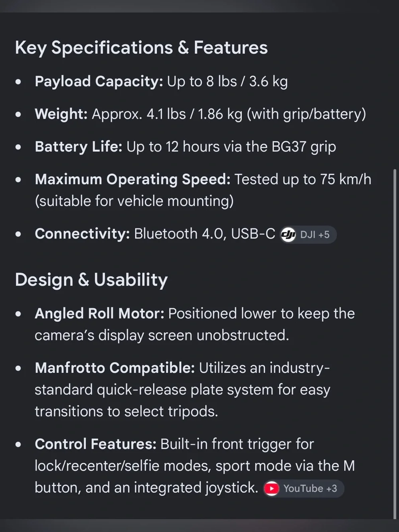This screenshot has height=532, width=399.
Task: Click the "Payload Capacity:" bold label
Action: [99, 81]
